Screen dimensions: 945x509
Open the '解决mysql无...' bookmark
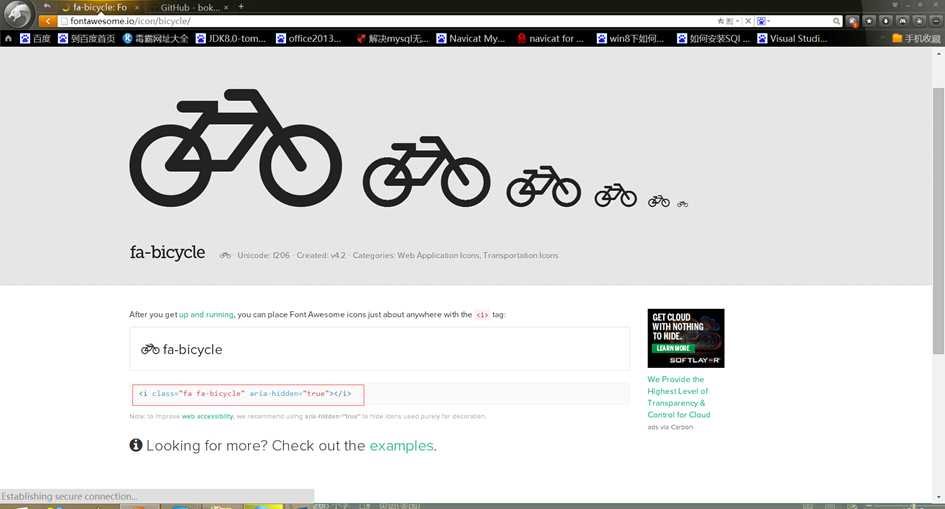(x=392, y=39)
